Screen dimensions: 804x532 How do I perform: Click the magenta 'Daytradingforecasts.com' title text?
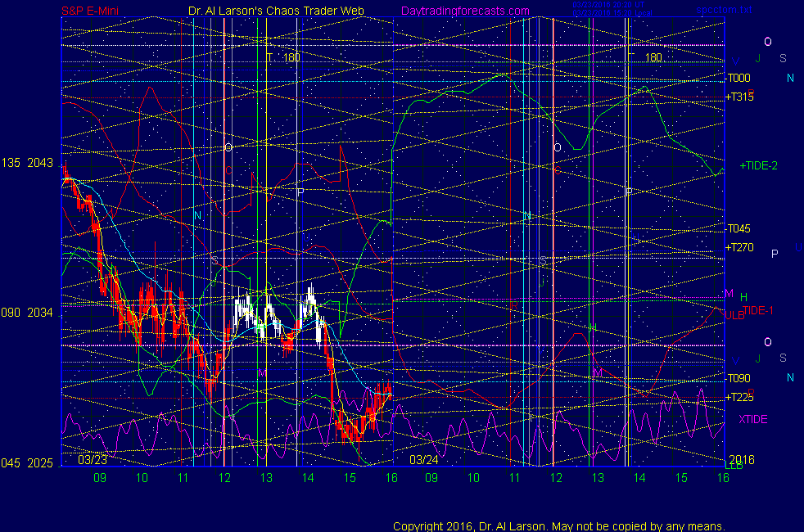[465, 11]
